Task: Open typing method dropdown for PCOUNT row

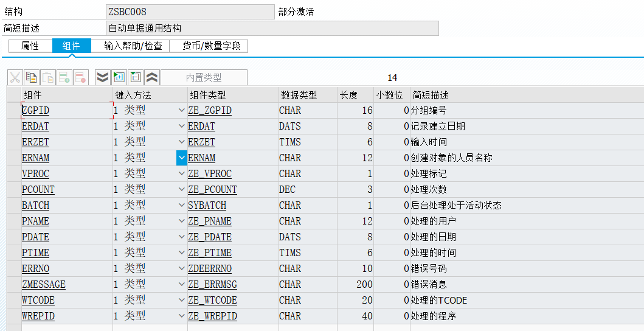Action: [182, 190]
